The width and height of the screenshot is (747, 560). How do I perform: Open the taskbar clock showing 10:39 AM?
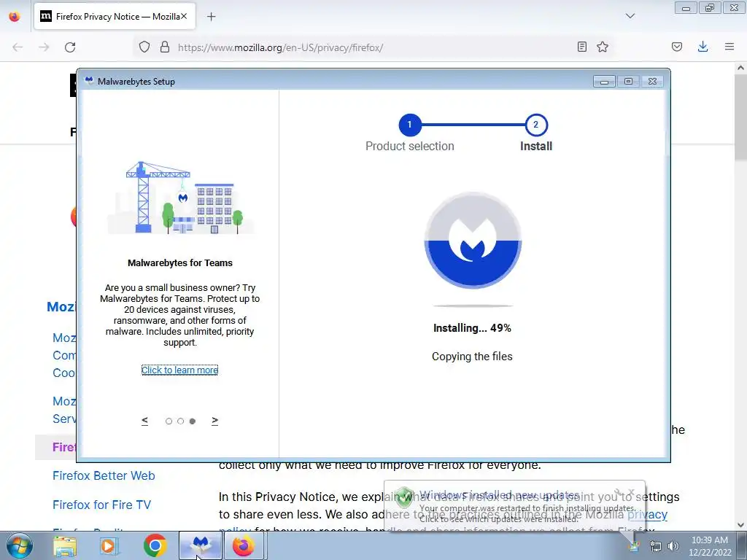pos(710,546)
